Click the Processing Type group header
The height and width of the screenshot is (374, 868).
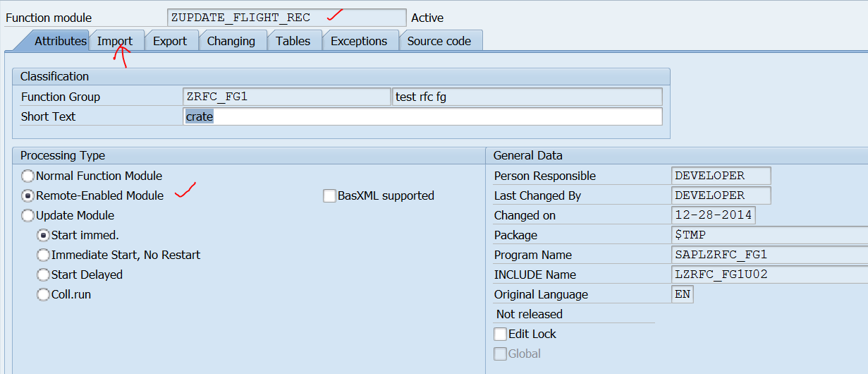(x=249, y=155)
